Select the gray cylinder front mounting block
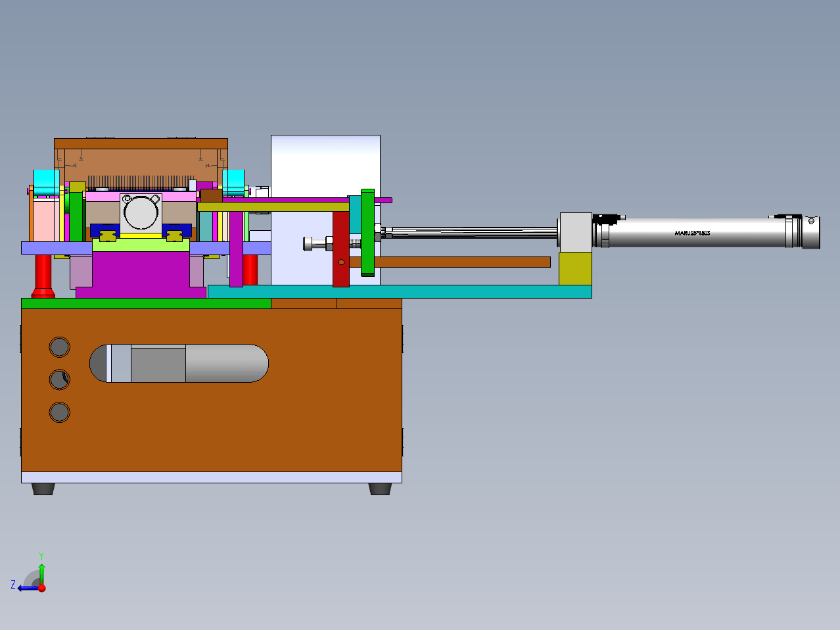Viewport: 840px width, 630px height. (x=576, y=231)
